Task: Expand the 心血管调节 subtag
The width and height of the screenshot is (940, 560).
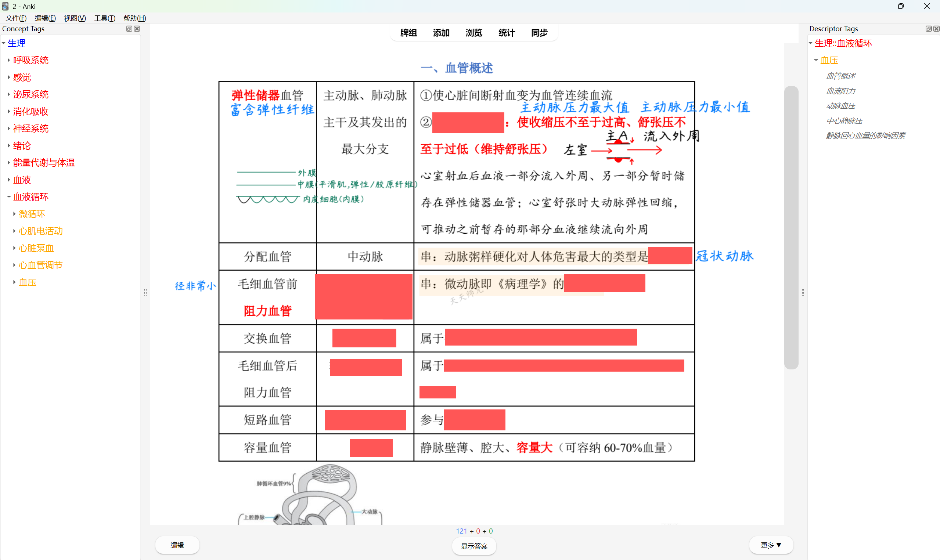Action: 14,265
